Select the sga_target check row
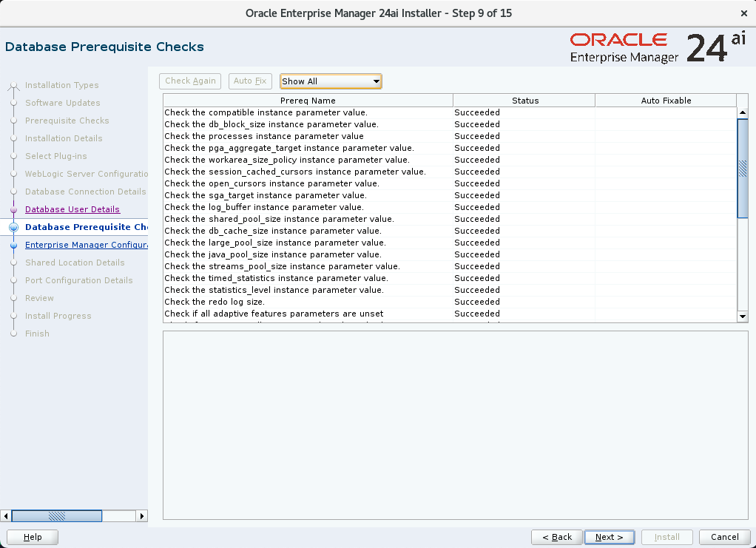This screenshot has height=548, width=756. (450, 195)
